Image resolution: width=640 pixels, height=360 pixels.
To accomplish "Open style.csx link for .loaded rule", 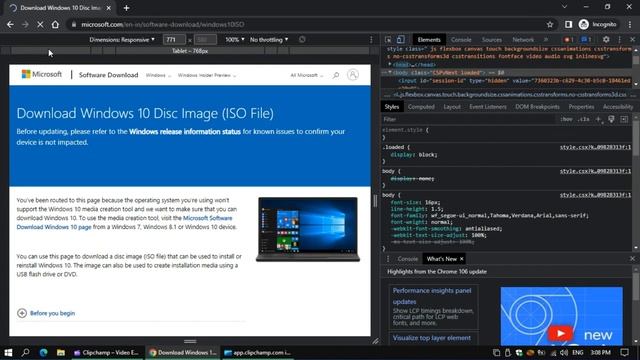I will [x=595, y=147].
